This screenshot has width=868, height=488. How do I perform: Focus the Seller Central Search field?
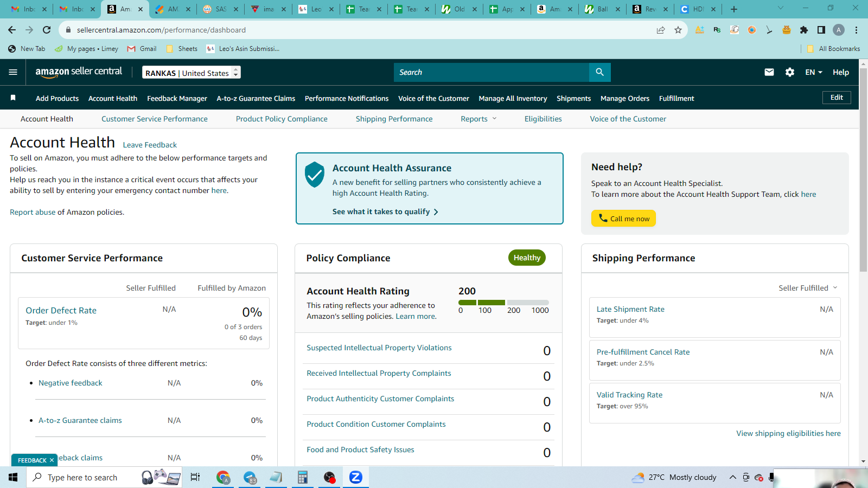pyautogui.click(x=492, y=72)
